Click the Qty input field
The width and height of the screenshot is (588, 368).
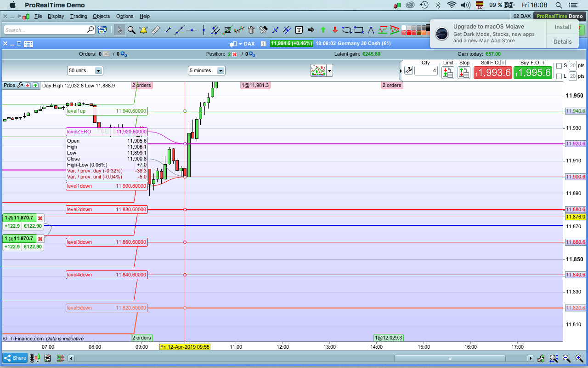(x=426, y=71)
